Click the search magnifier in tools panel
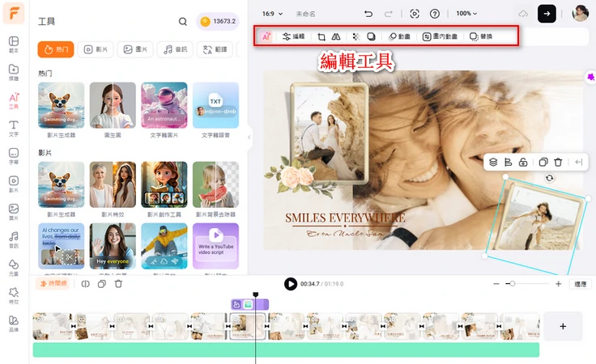 pos(182,22)
